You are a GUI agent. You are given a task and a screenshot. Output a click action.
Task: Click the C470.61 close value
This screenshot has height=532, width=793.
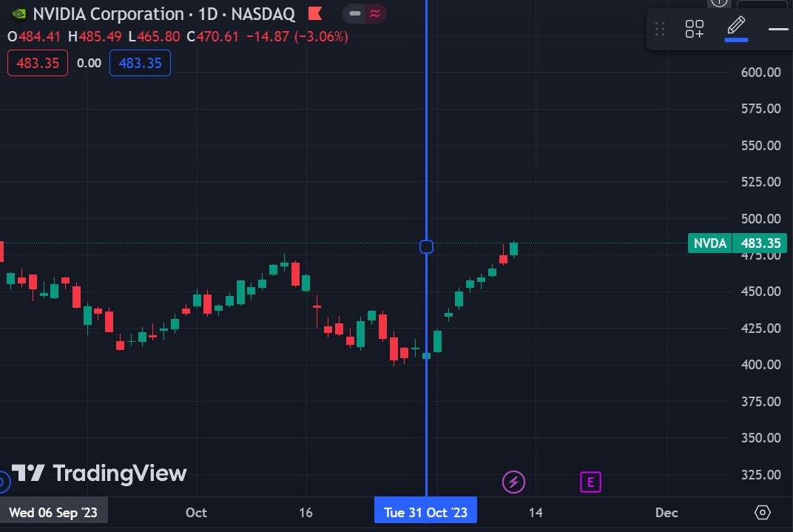(212, 37)
